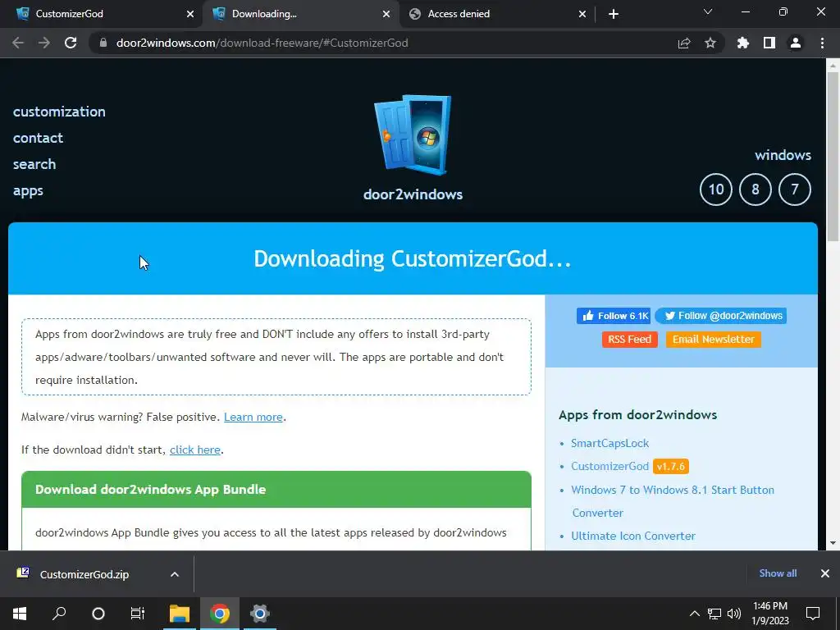Click the address bar URL
Screen dimensions: 840x630
tap(262, 43)
